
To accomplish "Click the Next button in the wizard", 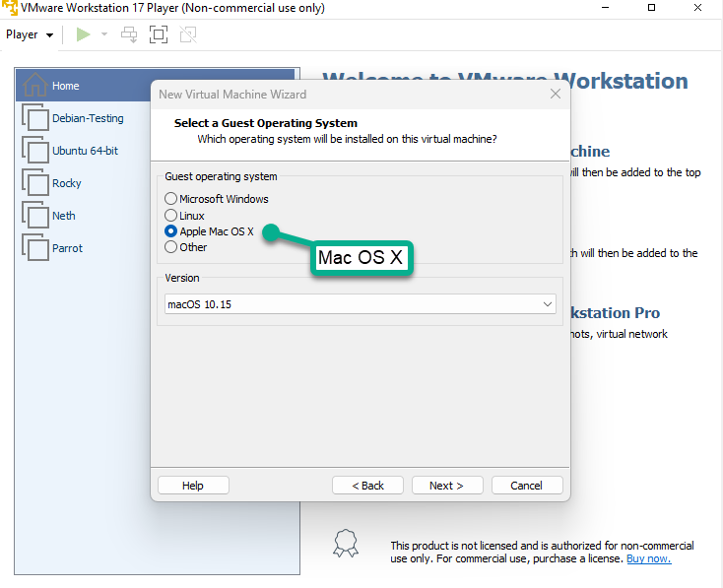I will click(446, 485).
